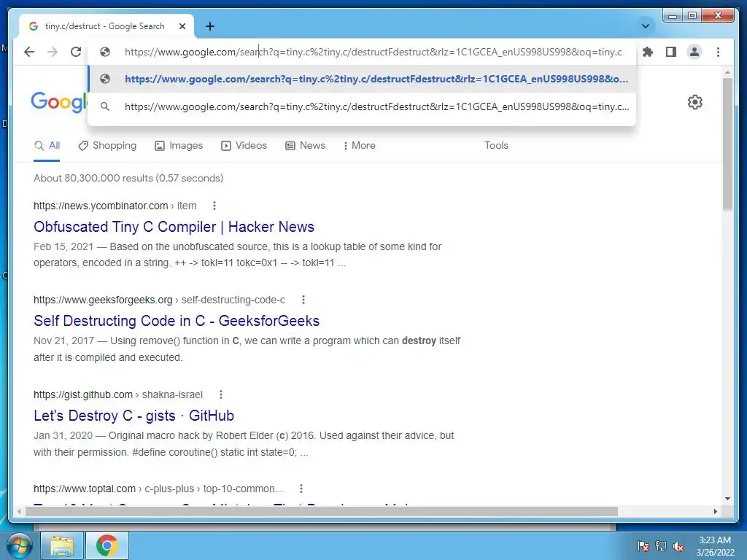The width and height of the screenshot is (747, 560).
Task: Click the globe icon in address bar
Action: (105, 52)
